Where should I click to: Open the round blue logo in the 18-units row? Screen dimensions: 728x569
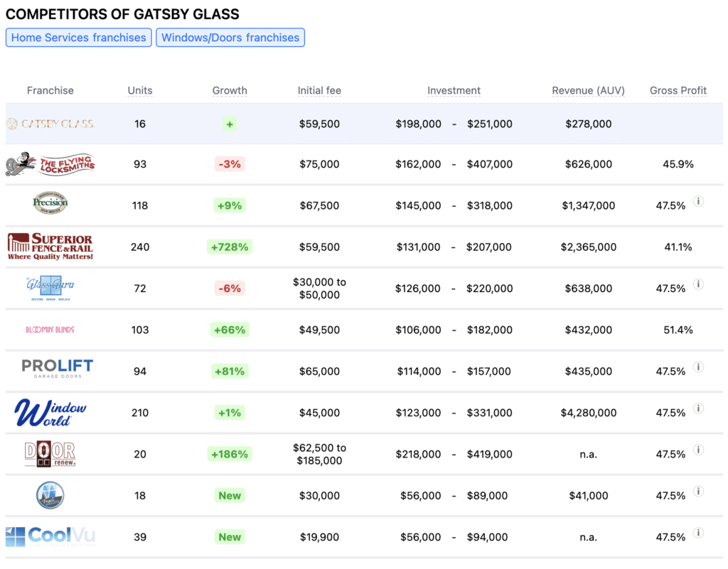coord(50,495)
